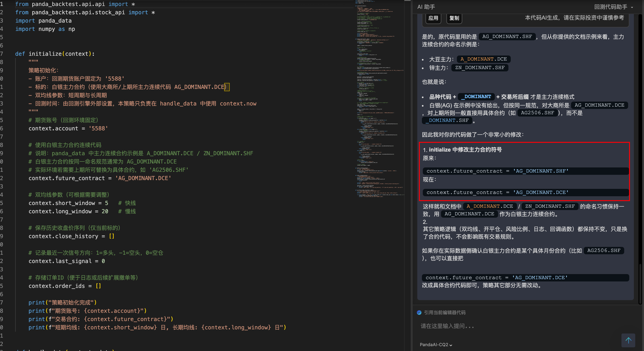Screen dimensions: 644x351
Task: Click the text 也就是说 in the chat
Action: (x=434, y=82)
